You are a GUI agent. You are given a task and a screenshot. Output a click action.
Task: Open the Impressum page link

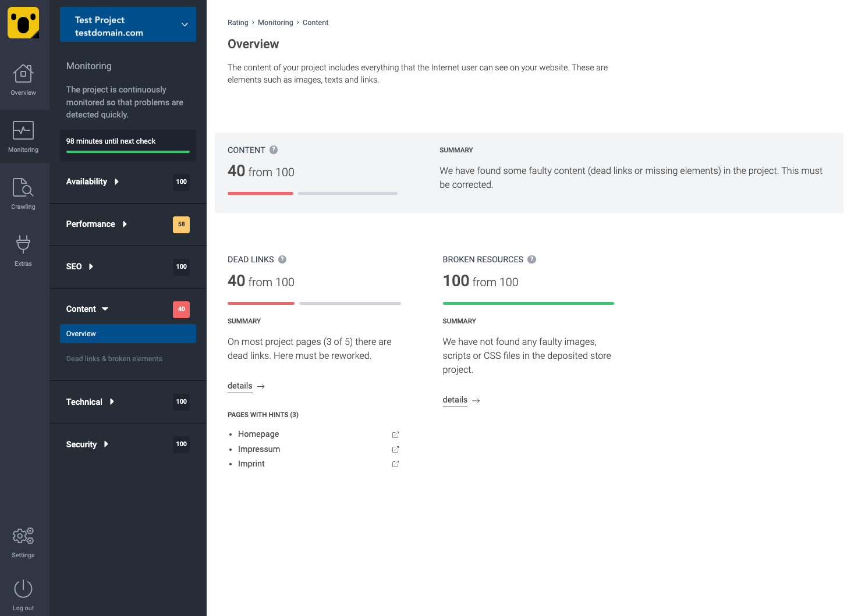click(259, 449)
